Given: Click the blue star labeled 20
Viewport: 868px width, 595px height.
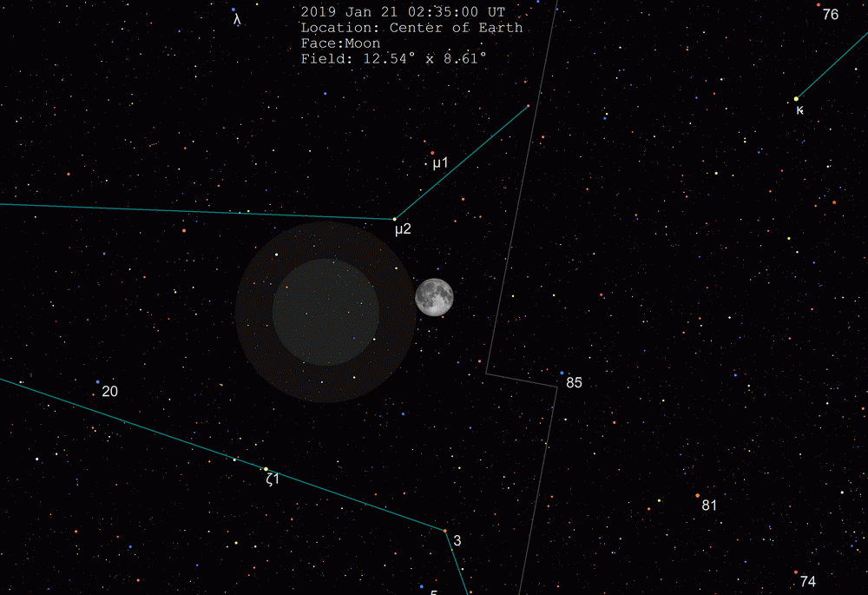Looking at the screenshot, I should [97, 380].
